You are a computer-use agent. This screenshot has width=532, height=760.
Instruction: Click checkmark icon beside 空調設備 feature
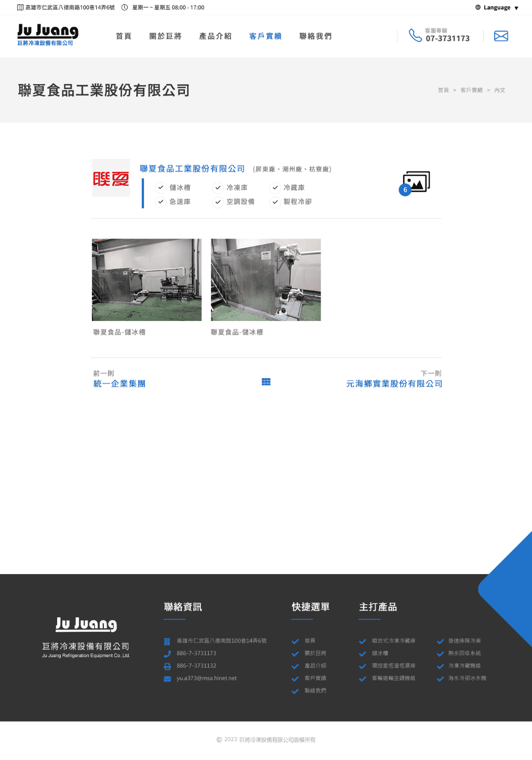coord(218,202)
